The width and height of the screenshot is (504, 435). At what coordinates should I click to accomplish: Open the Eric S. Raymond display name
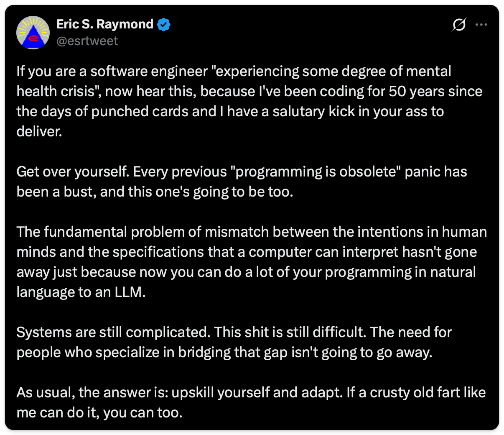coord(105,24)
